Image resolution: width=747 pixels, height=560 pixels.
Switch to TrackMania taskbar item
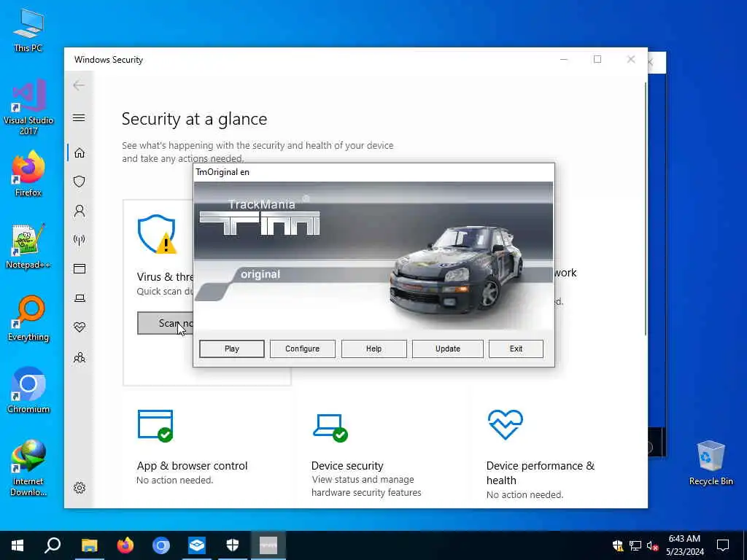[x=268, y=545]
